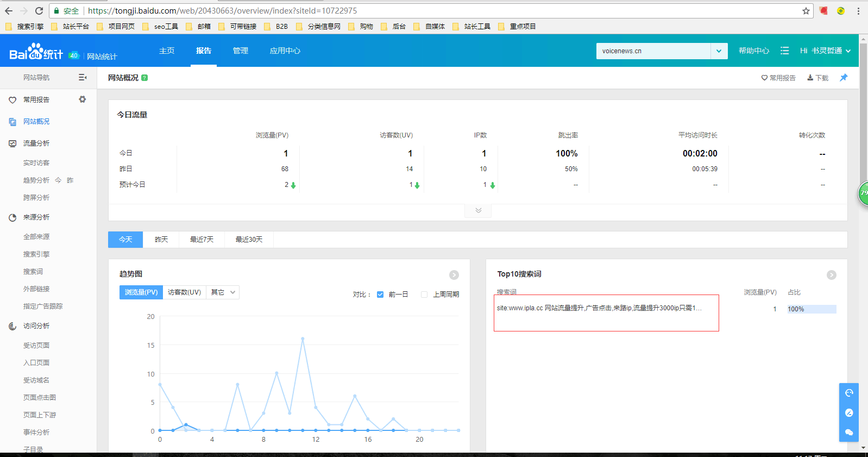868x457 pixels.
Task: Click the arrow icon on 趋势图 panel
Action: [454, 275]
